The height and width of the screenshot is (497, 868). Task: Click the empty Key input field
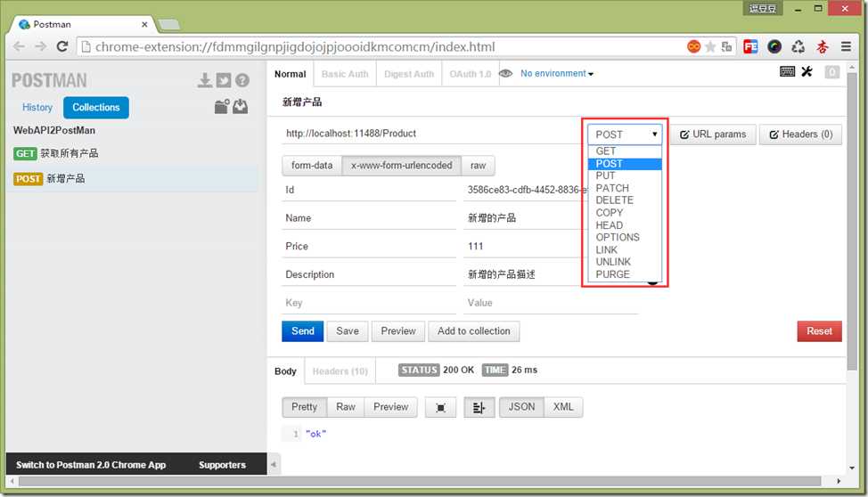369,303
